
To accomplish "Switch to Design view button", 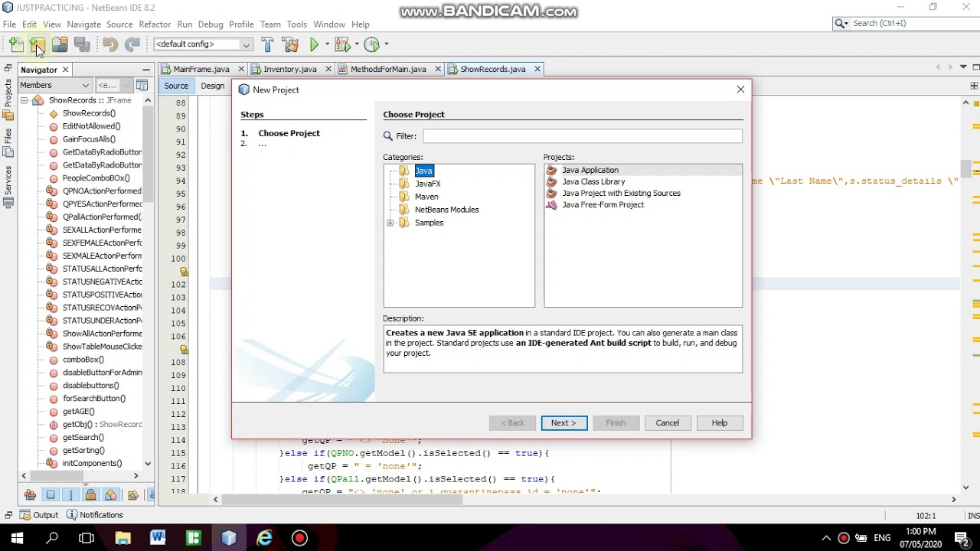I will [212, 86].
